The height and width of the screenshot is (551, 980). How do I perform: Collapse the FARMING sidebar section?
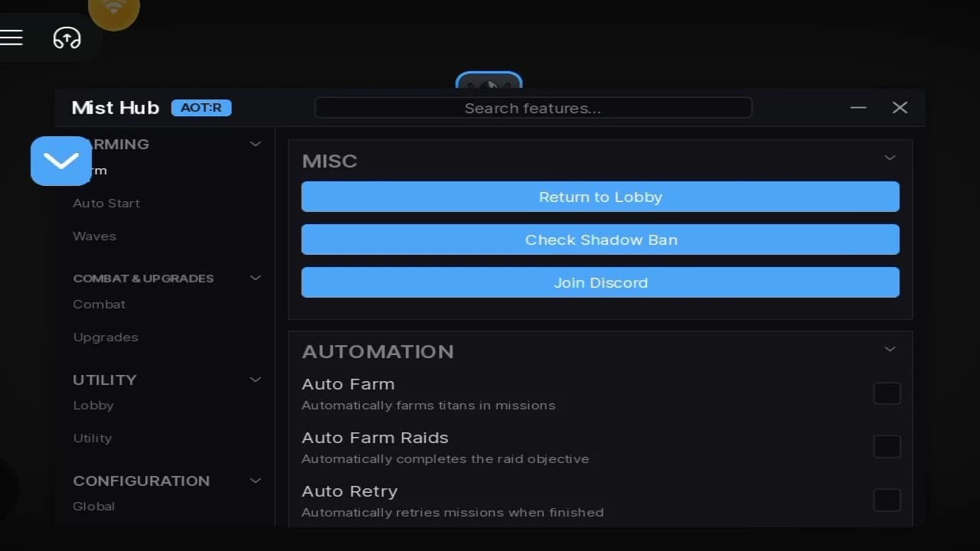(256, 144)
